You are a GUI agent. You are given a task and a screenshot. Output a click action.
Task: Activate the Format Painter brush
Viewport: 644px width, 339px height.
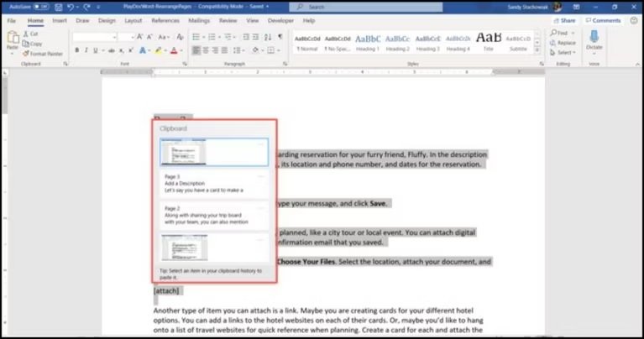tap(43, 54)
